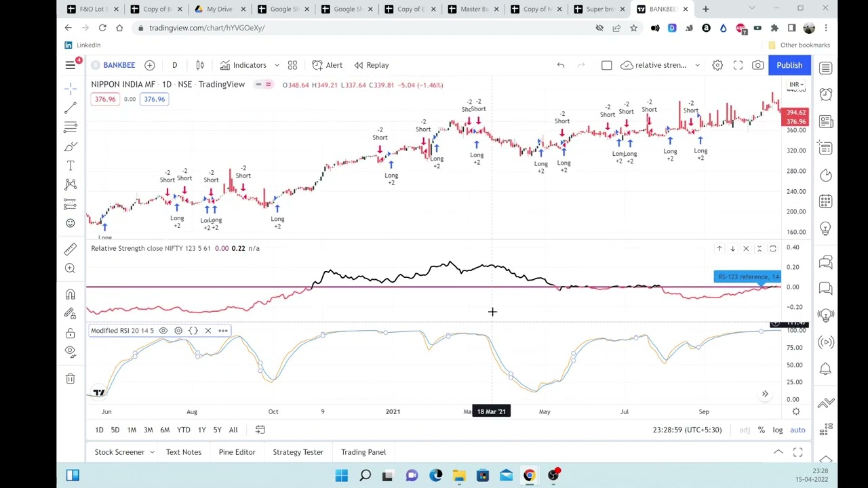Select the YTD date range
868x488 pixels.
pyautogui.click(x=184, y=430)
